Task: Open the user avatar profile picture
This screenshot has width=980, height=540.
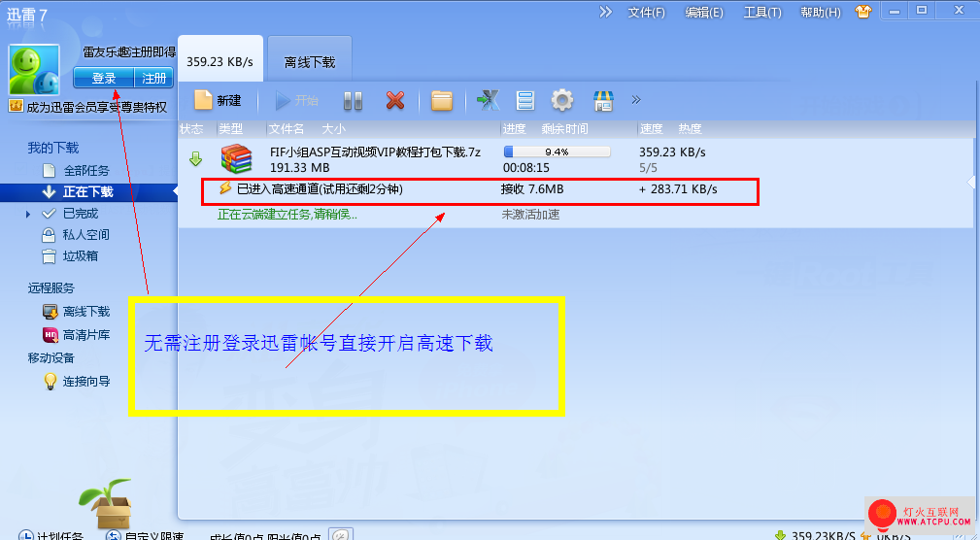Action: coord(34,69)
